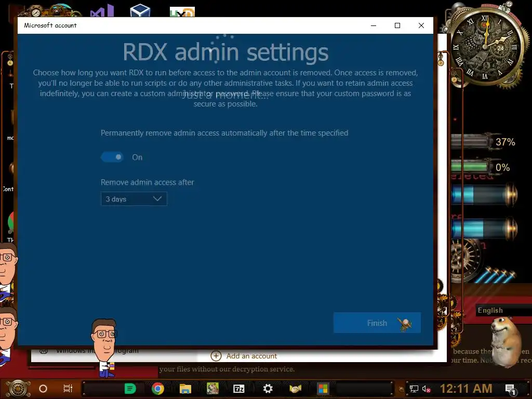
Task: Click the Visual Studio desktop icon
Action: 102,10
